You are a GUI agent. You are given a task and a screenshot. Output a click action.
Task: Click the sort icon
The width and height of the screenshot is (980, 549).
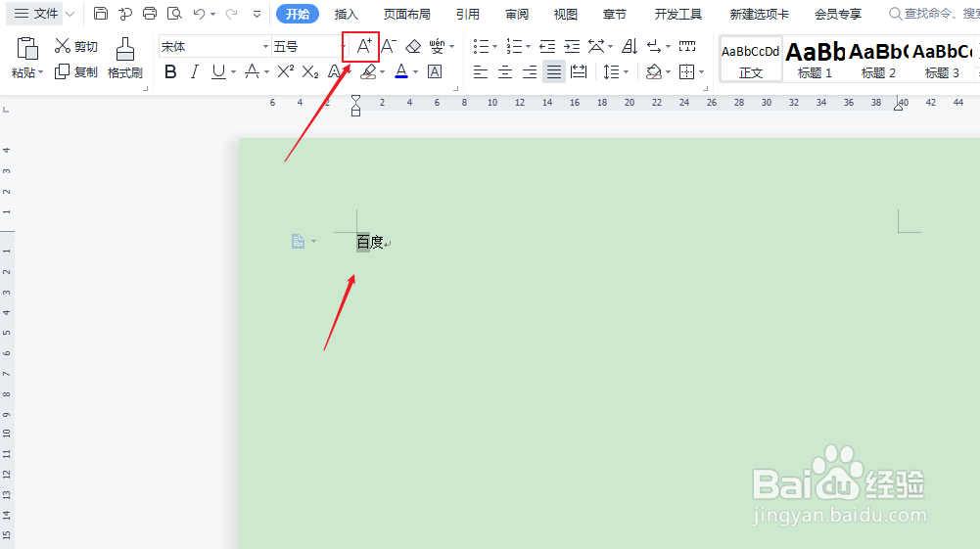pyautogui.click(x=630, y=46)
